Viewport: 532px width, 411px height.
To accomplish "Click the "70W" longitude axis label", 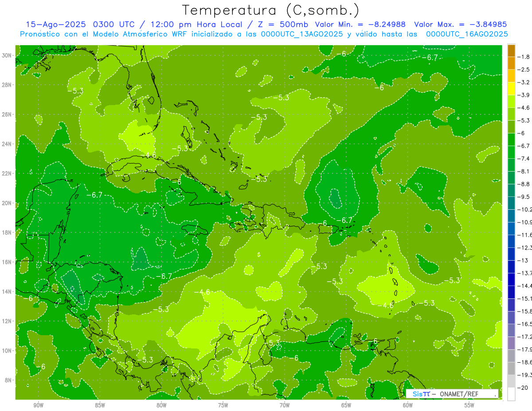I will [x=285, y=405].
